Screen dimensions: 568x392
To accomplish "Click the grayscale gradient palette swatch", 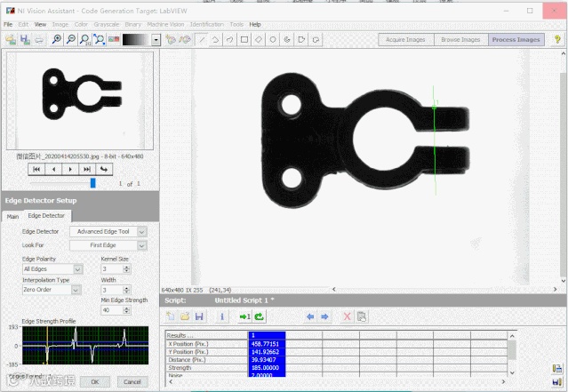I will coord(136,40).
